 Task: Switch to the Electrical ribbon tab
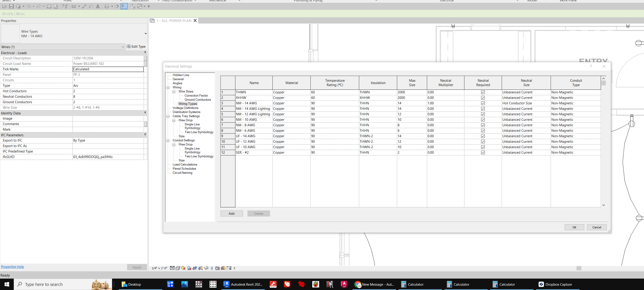click(447, 1)
